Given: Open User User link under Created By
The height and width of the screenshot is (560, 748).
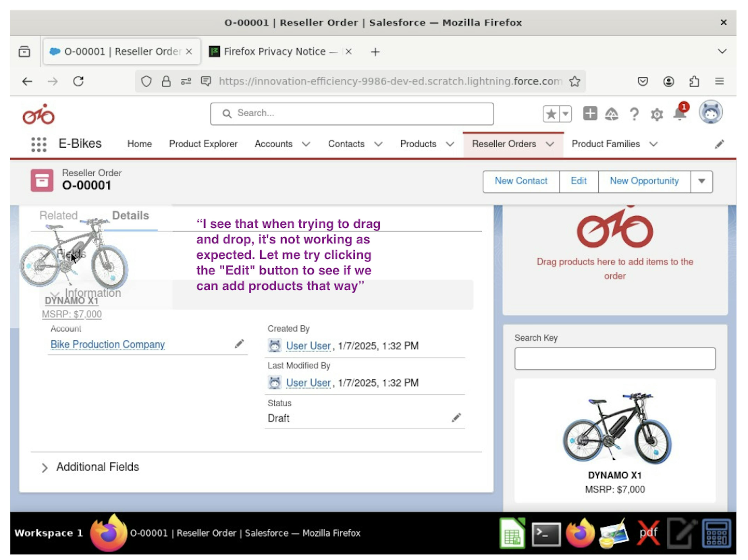Looking at the screenshot, I should (x=308, y=346).
